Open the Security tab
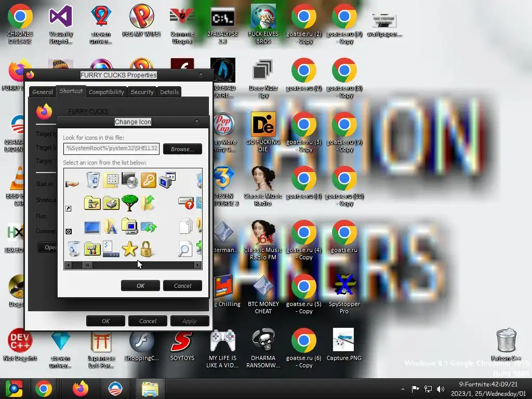The image size is (532, 399). click(142, 92)
